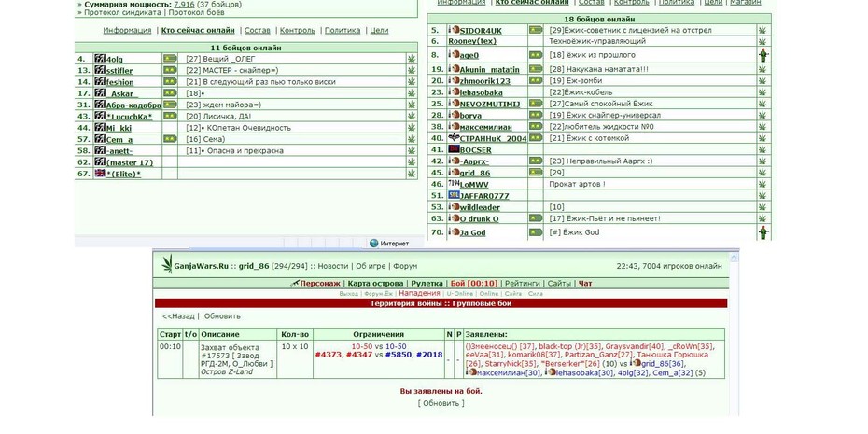Click the British flag icon beside *(Elite)*
The image size is (868, 434).
100,174
